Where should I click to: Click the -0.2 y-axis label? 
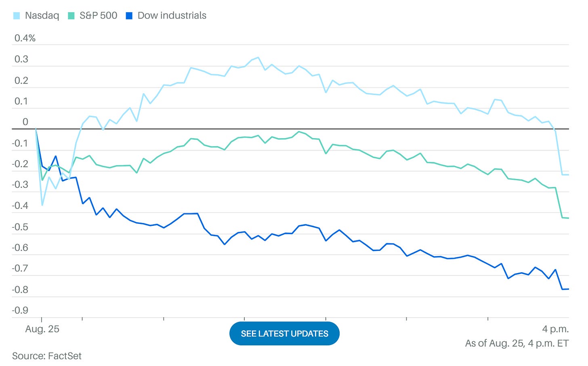pyautogui.click(x=20, y=164)
